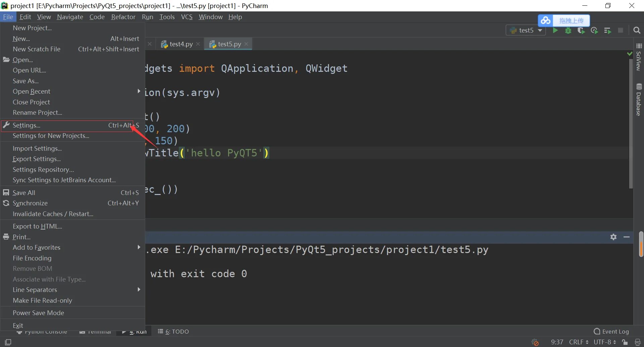Open the Navigate menu
The image size is (644, 347).
70,17
